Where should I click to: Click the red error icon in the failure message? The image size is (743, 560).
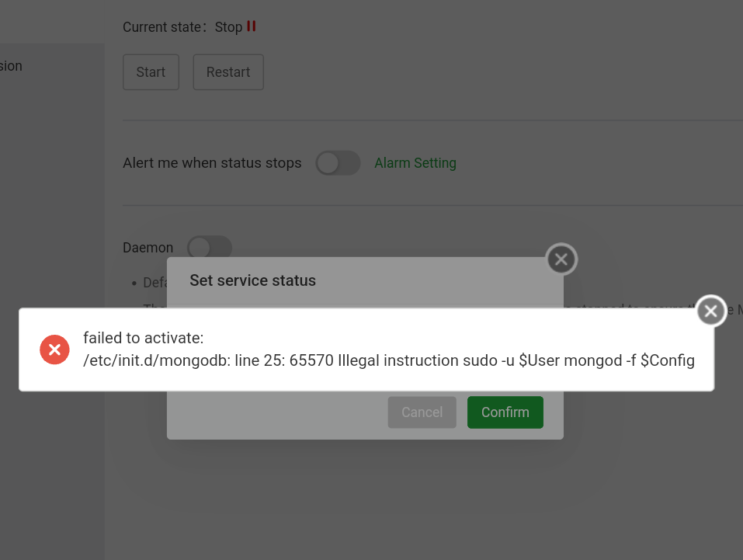click(x=54, y=350)
